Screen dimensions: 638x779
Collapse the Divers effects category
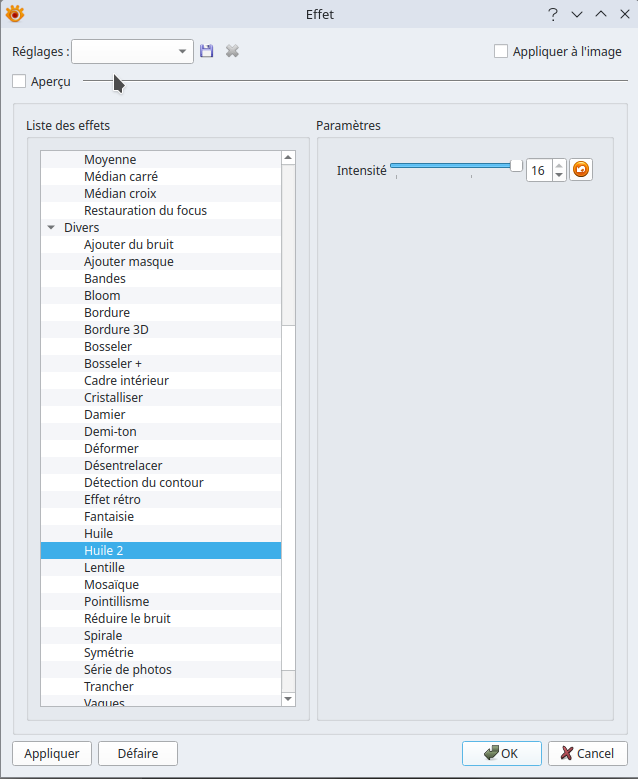51,228
